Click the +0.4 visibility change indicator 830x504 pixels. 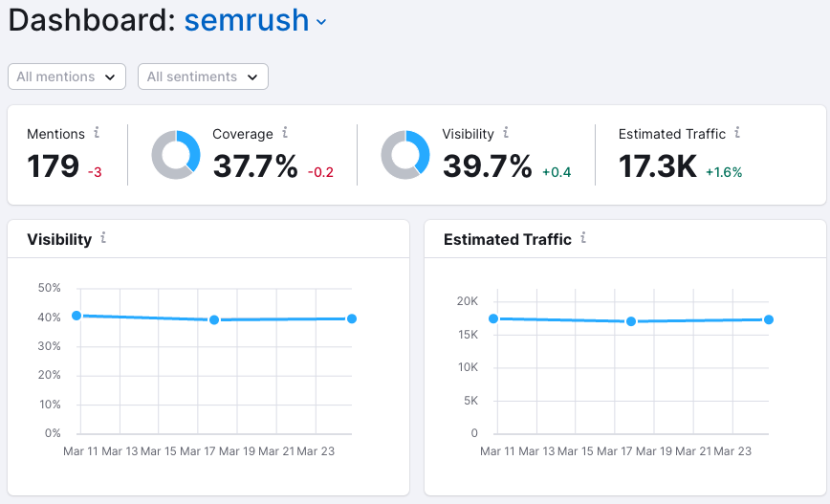pyautogui.click(x=557, y=172)
